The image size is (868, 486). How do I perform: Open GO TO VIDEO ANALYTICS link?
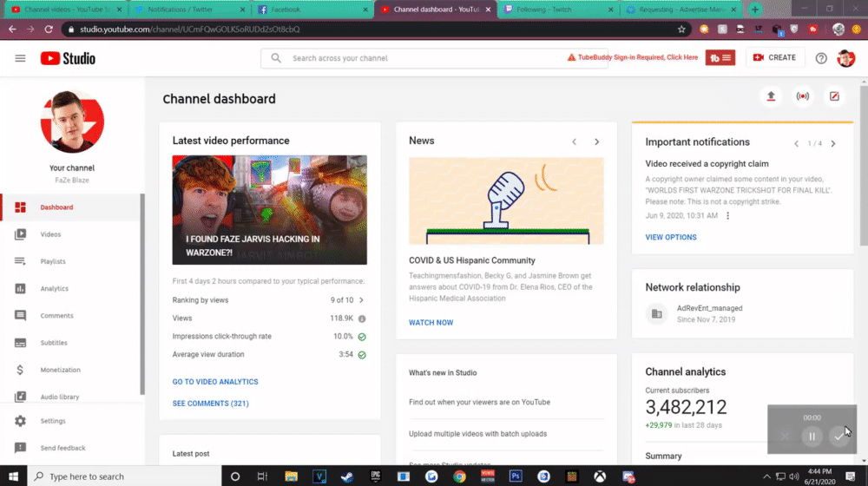click(x=215, y=382)
